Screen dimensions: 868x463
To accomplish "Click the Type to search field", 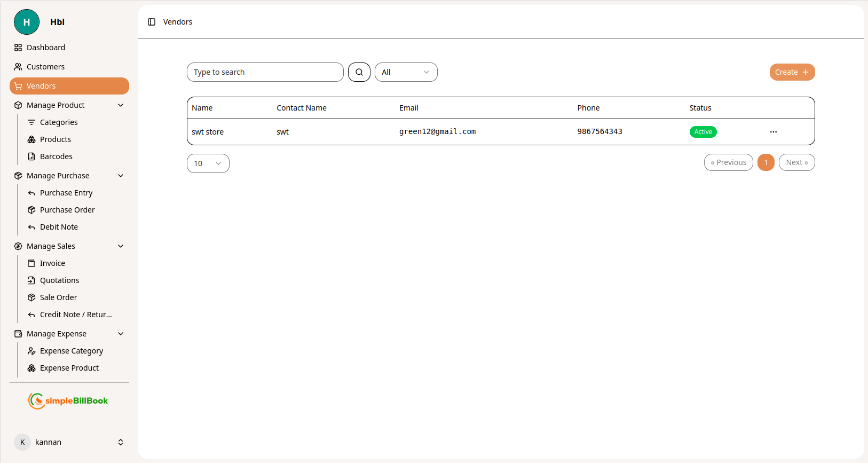I will tap(265, 72).
